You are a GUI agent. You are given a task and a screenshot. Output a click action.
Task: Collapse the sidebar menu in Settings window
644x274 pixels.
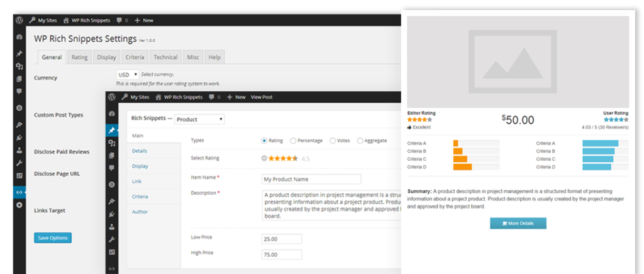[x=19, y=205]
